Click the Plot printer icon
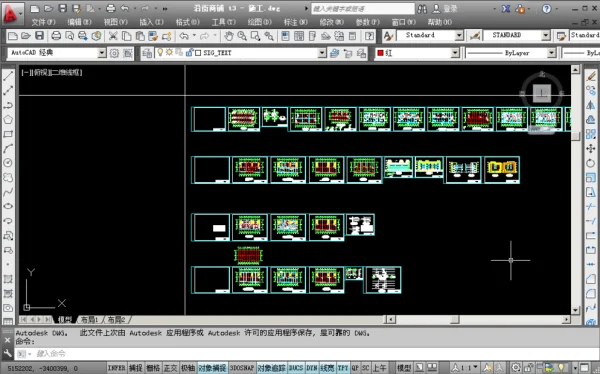Screen dimensions: 600x374 [56, 36]
